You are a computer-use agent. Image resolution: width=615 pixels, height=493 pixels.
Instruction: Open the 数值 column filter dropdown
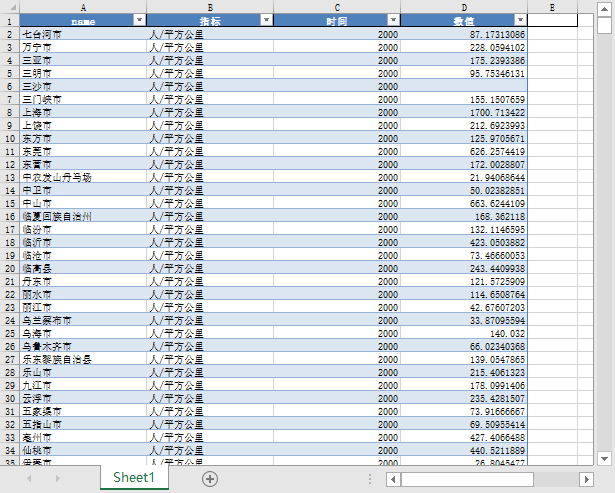[520, 20]
